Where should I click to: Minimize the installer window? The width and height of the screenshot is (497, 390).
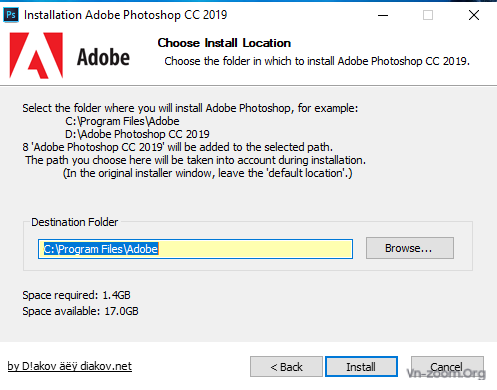[383, 15]
